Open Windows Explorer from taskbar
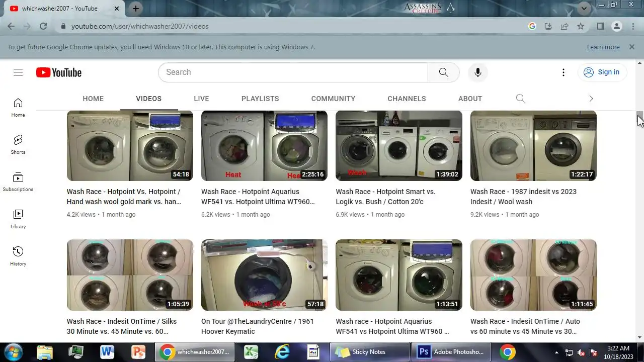Viewport: 644px width, 362px height. coord(45,352)
